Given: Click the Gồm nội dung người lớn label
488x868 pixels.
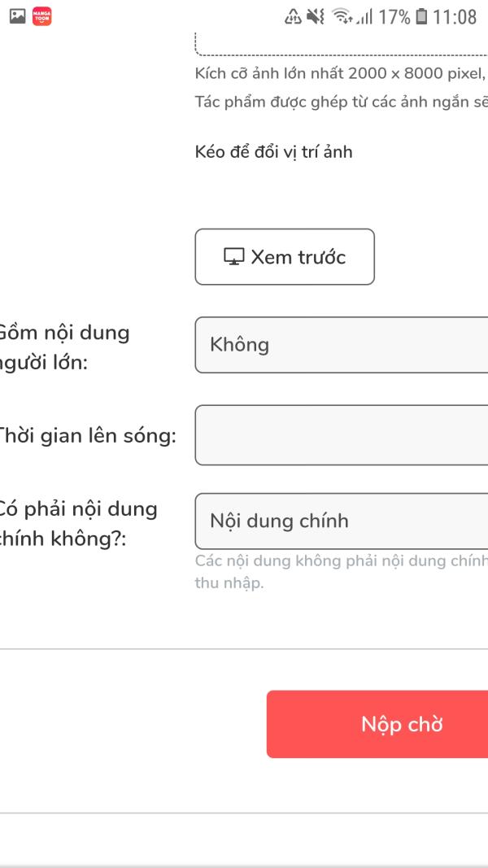Looking at the screenshot, I should point(65,347).
